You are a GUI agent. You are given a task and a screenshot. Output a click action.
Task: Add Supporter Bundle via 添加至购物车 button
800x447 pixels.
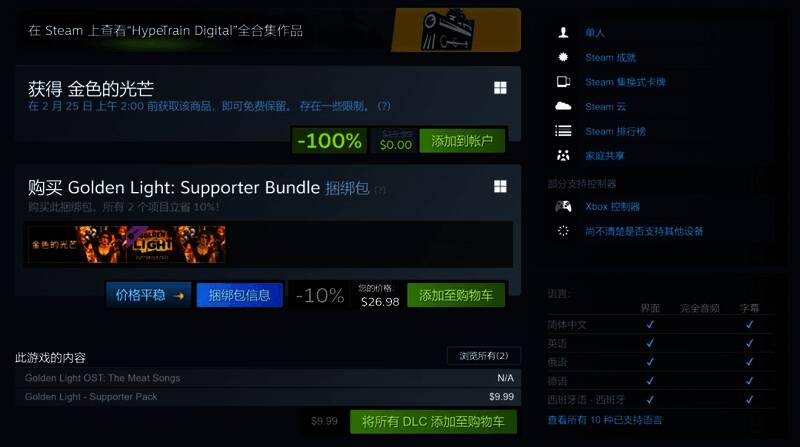(456, 295)
